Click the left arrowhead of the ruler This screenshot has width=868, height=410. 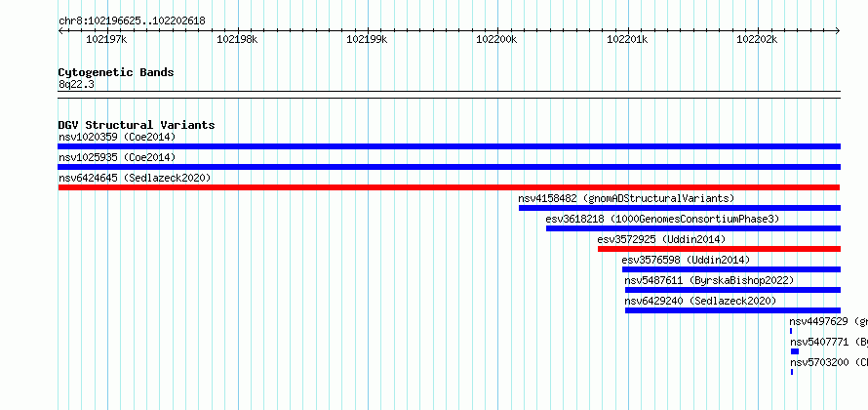click(x=60, y=31)
